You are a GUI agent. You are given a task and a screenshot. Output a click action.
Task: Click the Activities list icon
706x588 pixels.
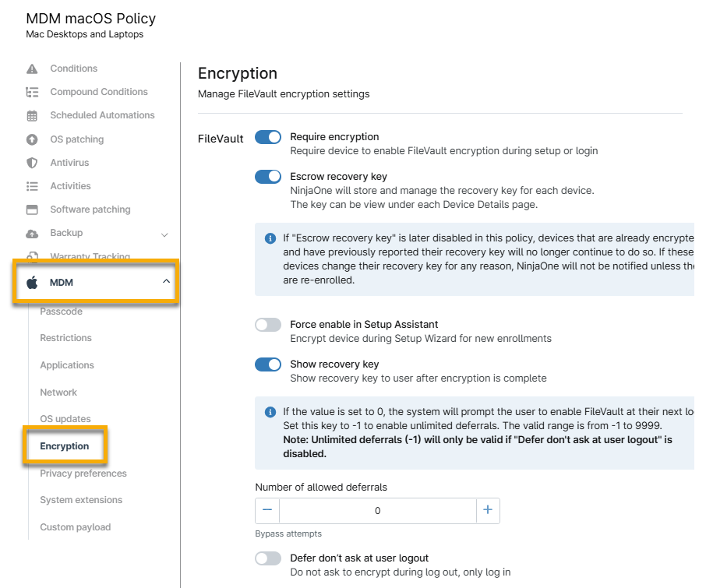[32, 186]
